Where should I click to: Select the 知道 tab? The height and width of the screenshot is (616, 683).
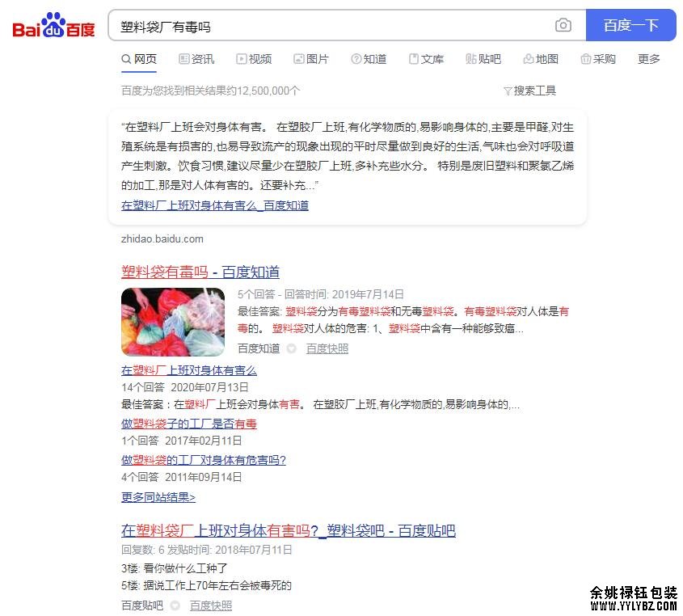(x=369, y=59)
